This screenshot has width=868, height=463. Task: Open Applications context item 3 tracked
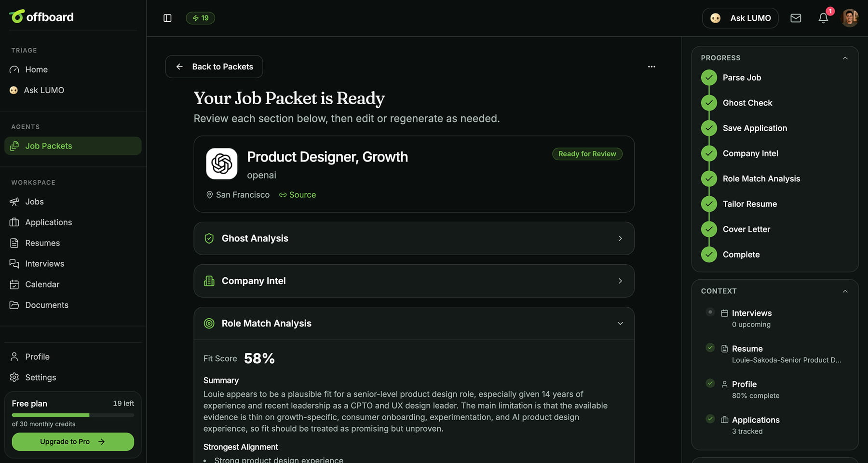[774, 425]
